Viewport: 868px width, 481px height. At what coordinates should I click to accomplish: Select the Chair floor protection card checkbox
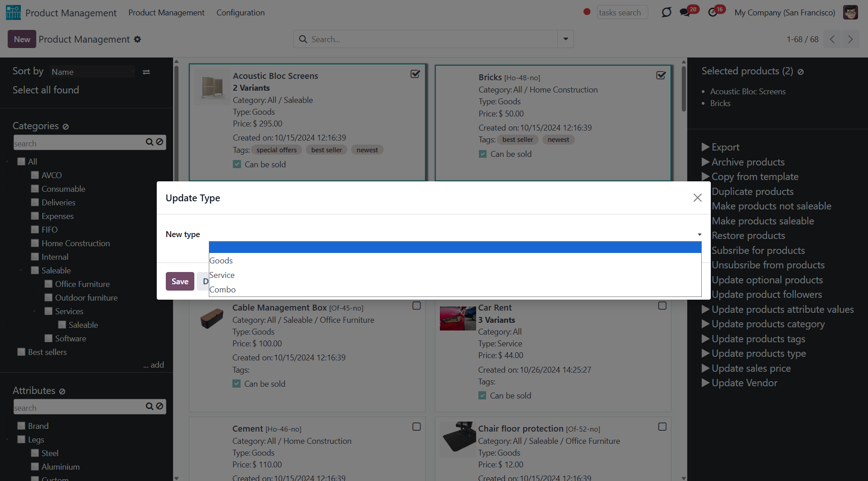click(x=662, y=427)
